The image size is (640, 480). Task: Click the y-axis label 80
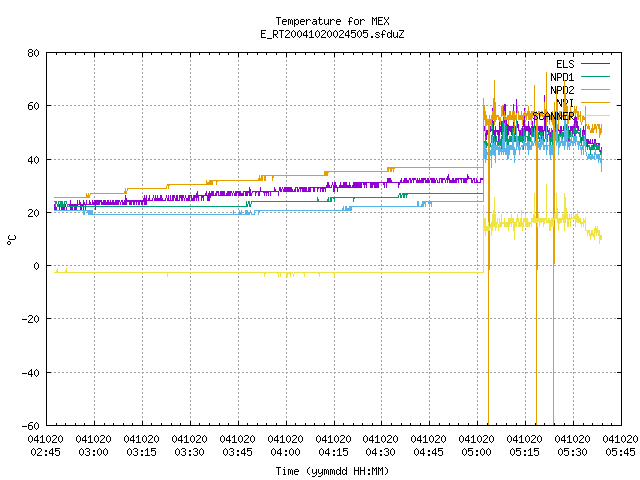(34, 53)
